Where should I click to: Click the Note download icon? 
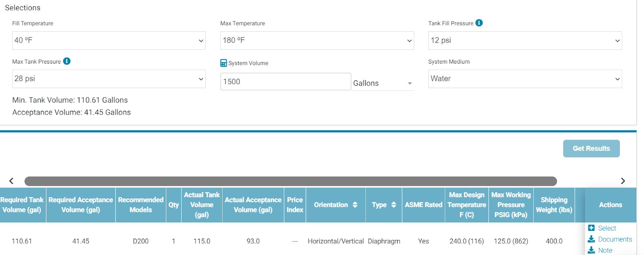point(591,250)
